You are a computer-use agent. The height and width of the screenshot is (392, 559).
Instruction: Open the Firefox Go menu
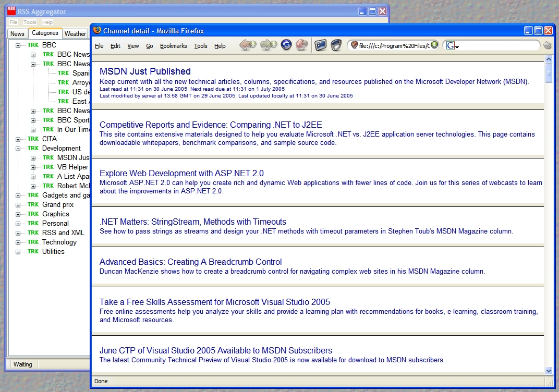pyautogui.click(x=149, y=46)
